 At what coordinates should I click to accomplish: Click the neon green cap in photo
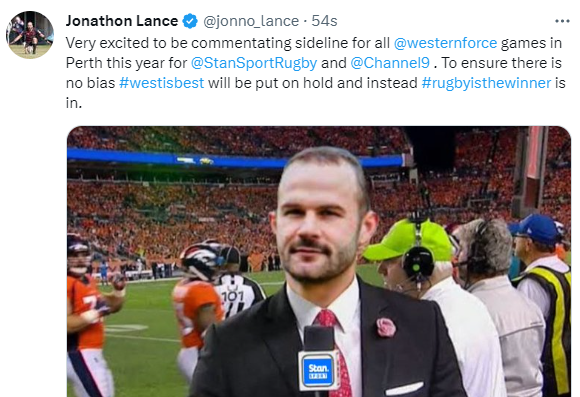(409, 240)
